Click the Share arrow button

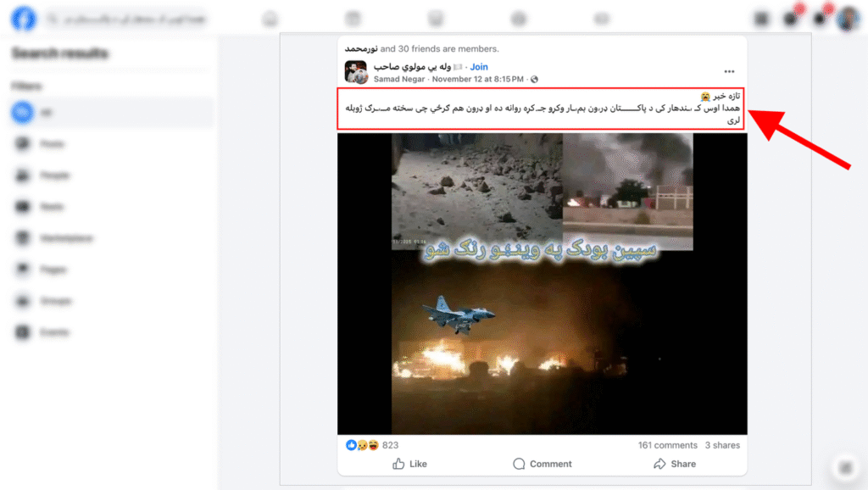click(674, 464)
